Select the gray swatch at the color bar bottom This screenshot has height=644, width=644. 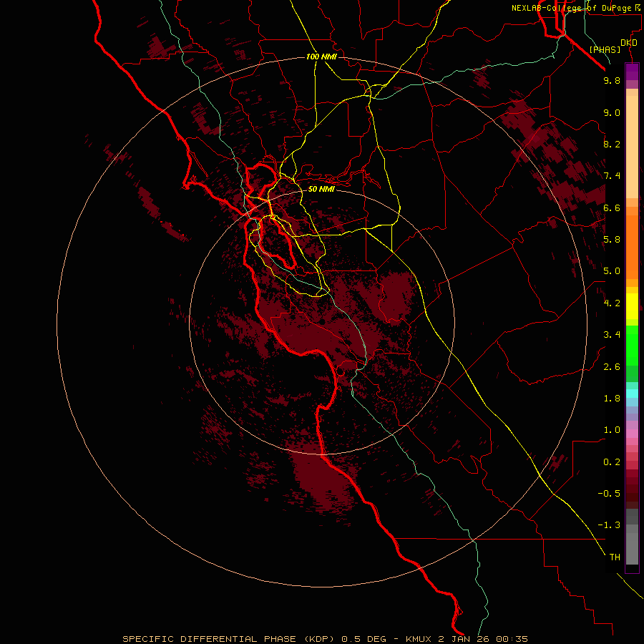click(x=632, y=550)
